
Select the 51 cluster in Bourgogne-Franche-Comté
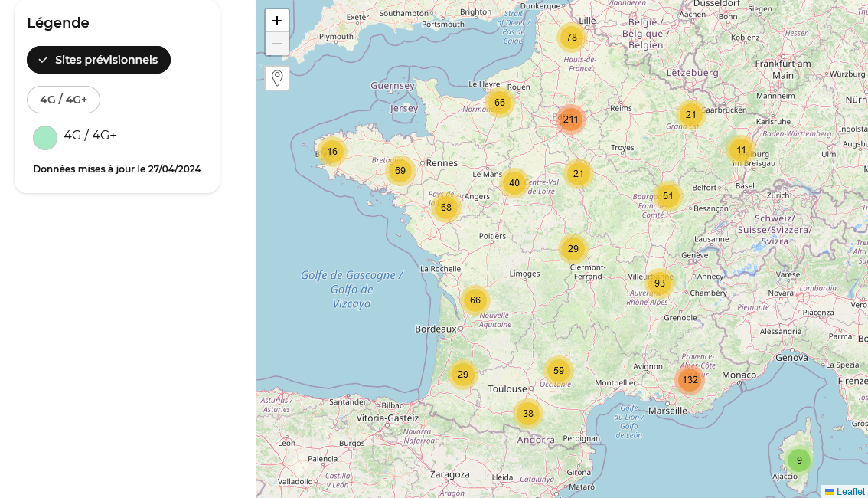tap(668, 196)
